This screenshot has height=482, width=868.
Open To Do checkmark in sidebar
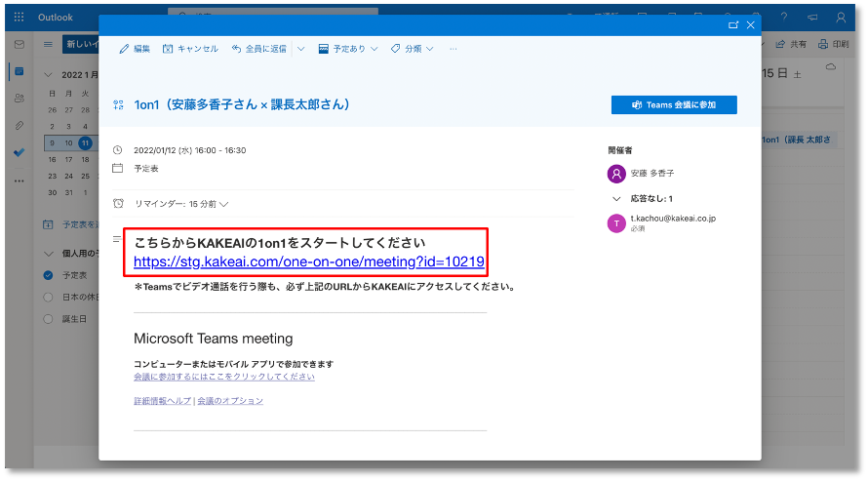(20, 152)
